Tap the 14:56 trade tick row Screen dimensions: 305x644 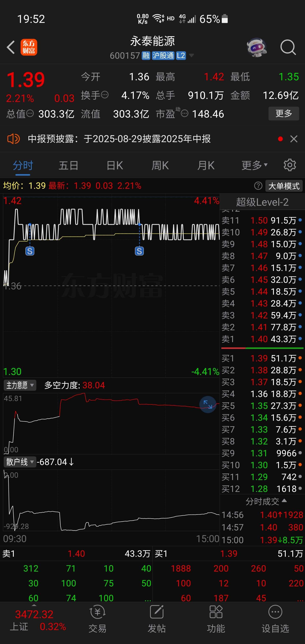pos(262,515)
